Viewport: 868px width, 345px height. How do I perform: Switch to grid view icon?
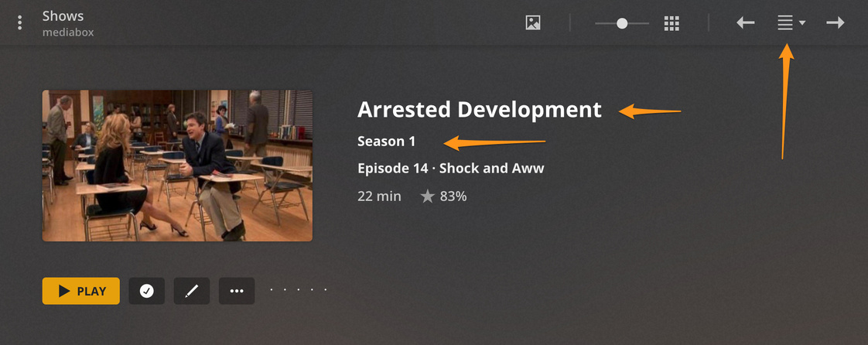pos(672,23)
